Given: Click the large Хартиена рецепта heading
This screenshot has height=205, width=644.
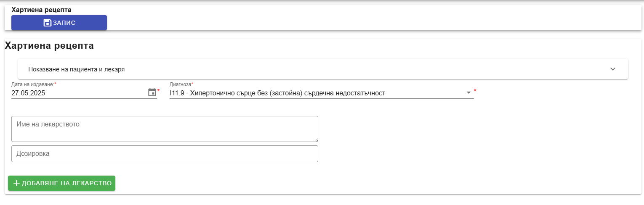Looking at the screenshot, I should (x=49, y=46).
